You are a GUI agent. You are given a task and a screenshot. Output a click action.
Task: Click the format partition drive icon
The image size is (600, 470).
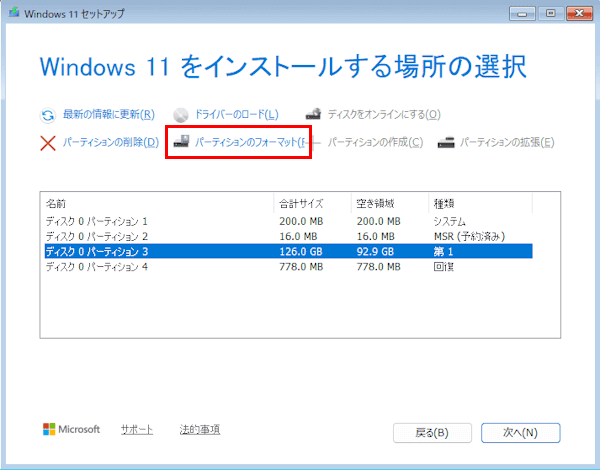click(181, 142)
